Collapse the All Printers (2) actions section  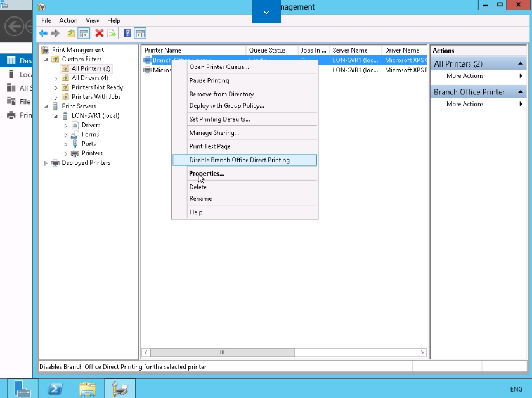(520, 64)
